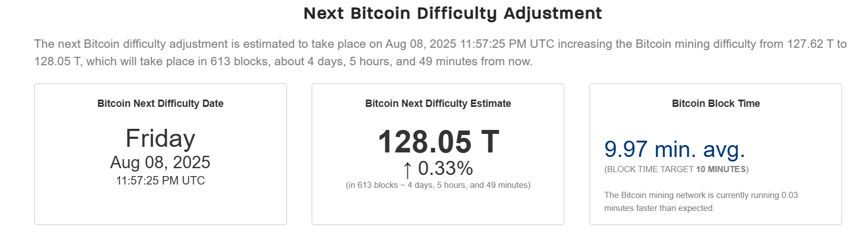Screen dimensions: 868x252
Task: Click the BLOCK TIME TARGET 10 MINUTES label
Action: point(677,169)
